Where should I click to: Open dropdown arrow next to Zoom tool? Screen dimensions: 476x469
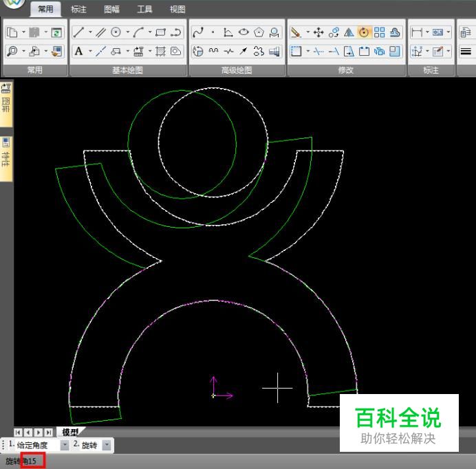(23, 51)
